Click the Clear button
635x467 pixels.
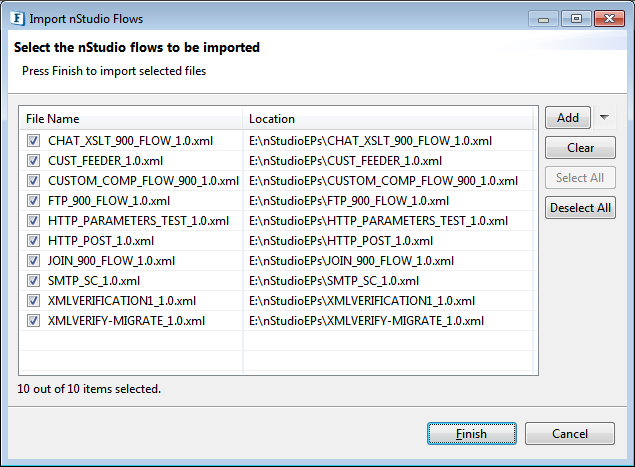click(x=580, y=147)
